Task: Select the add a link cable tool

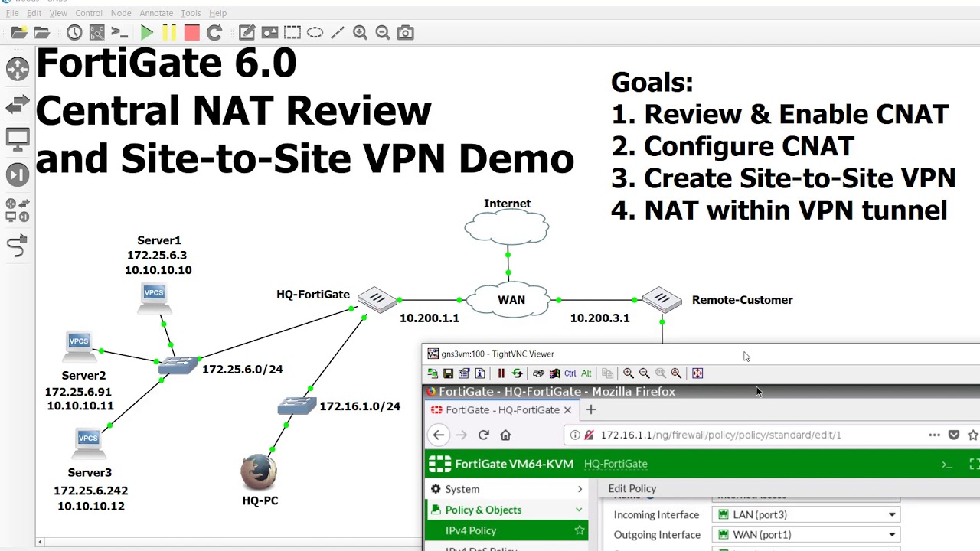Action: [x=17, y=246]
